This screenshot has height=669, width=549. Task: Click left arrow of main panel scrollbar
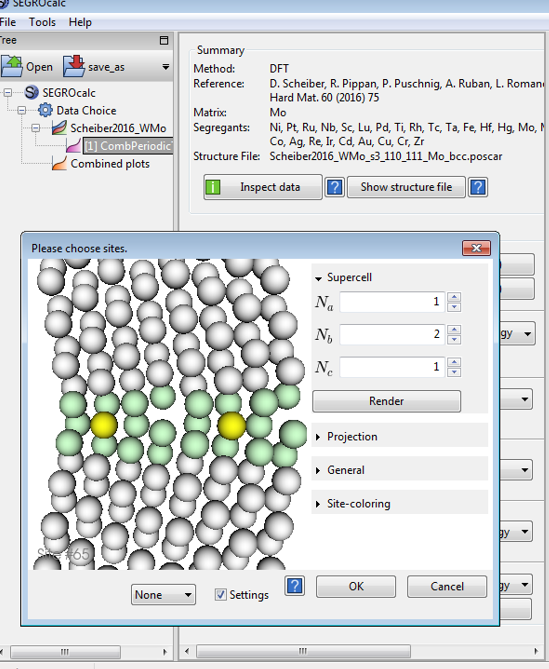tap(187, 651)
